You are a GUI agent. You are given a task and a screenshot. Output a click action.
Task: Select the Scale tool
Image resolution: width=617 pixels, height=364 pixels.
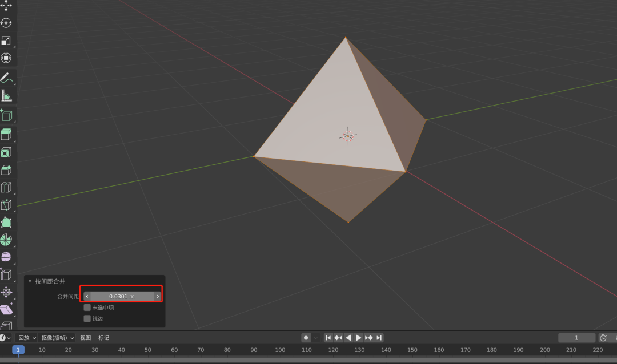pos(6,41)
